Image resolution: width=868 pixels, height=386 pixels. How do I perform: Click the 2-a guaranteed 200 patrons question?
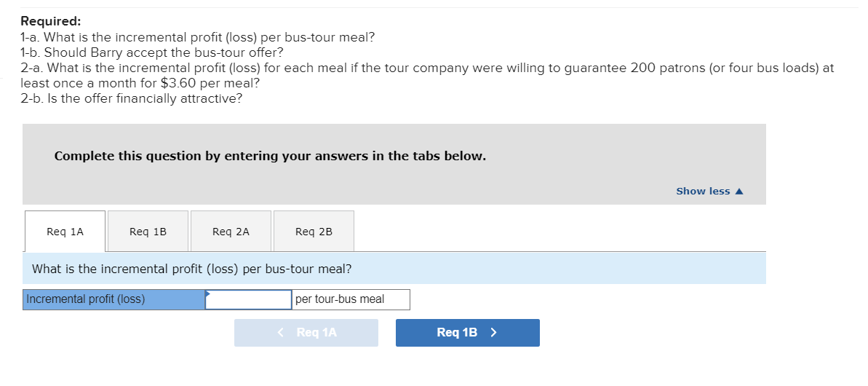(426, 68)
